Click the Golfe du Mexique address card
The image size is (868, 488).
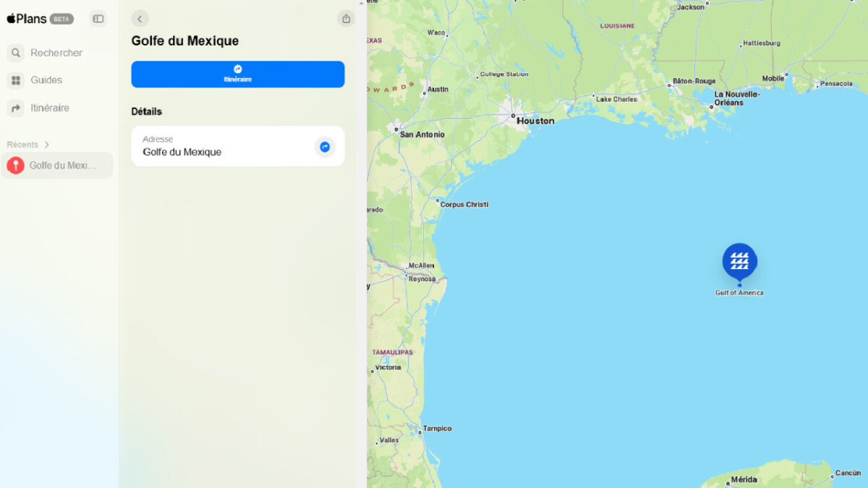(x=238, y=146)
